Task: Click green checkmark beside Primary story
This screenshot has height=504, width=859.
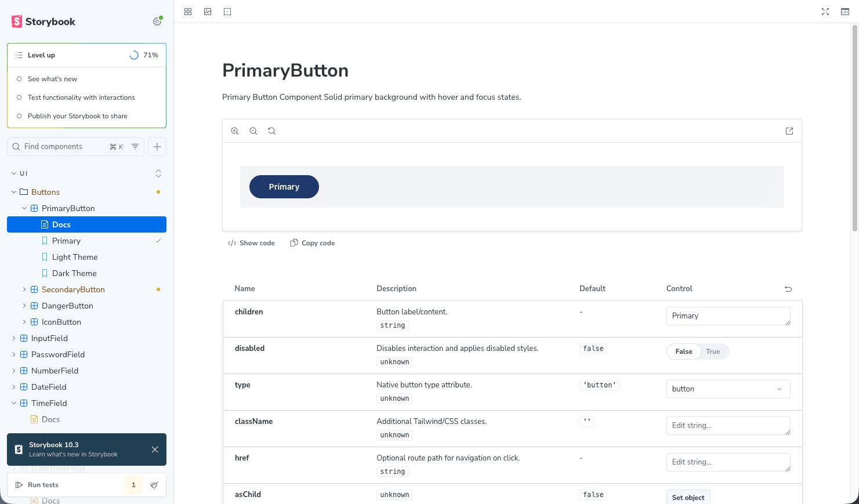Action: tap(158, 241)
